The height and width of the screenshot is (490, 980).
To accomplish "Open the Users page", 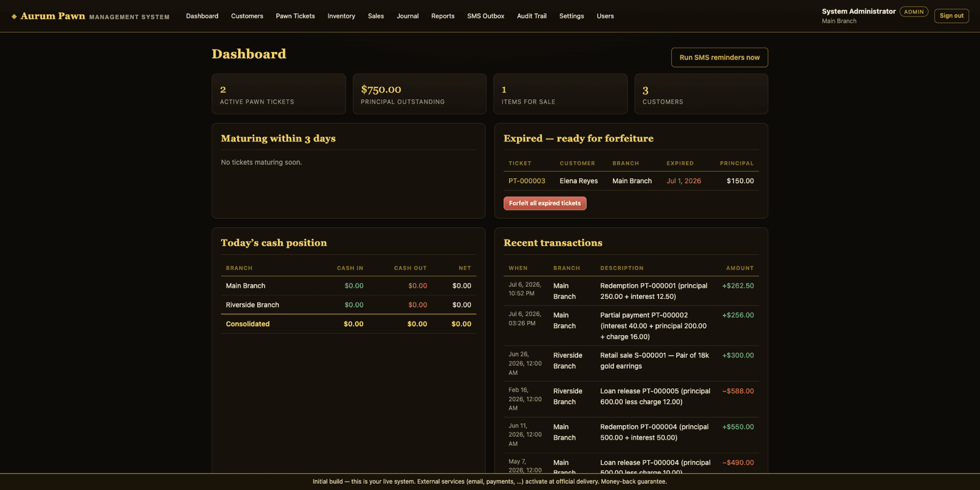I will pos(605,16).
